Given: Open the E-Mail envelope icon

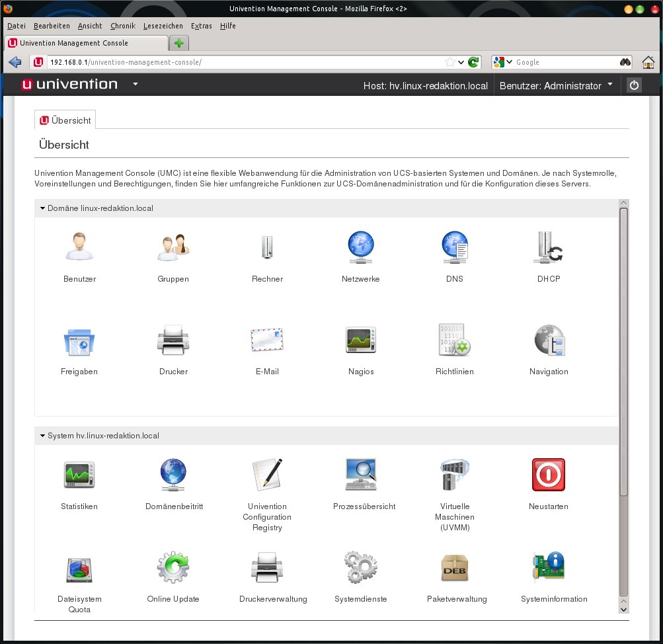Looking at the screenshot, I should coord(267,340).
